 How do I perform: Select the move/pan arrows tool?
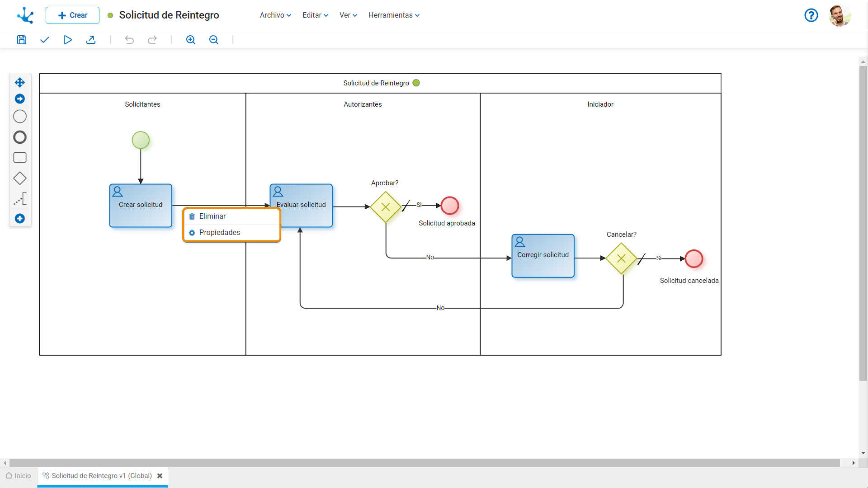[20, 82]
